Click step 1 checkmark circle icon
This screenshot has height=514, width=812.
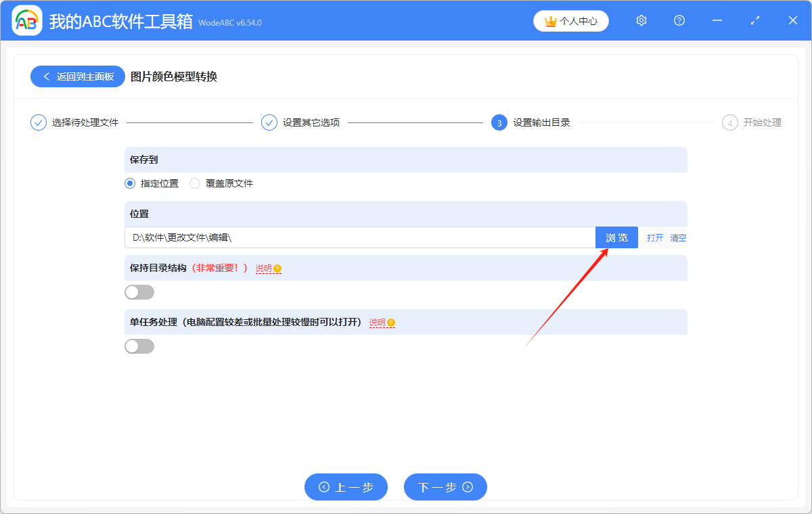39,122
